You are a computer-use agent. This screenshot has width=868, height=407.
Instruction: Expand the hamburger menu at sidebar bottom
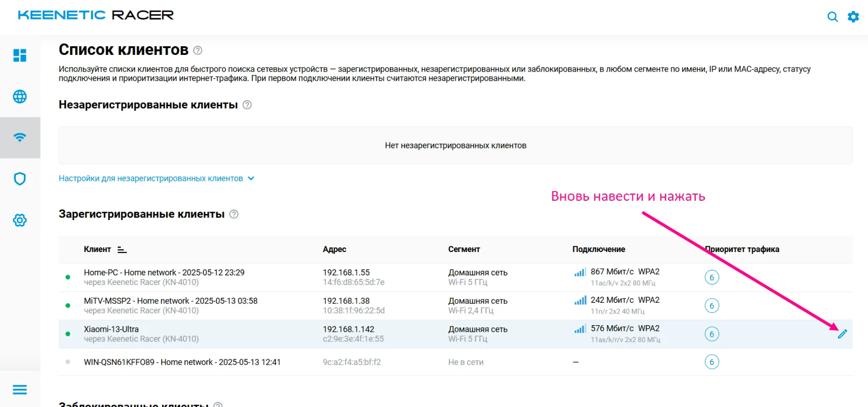click(20, 390)
